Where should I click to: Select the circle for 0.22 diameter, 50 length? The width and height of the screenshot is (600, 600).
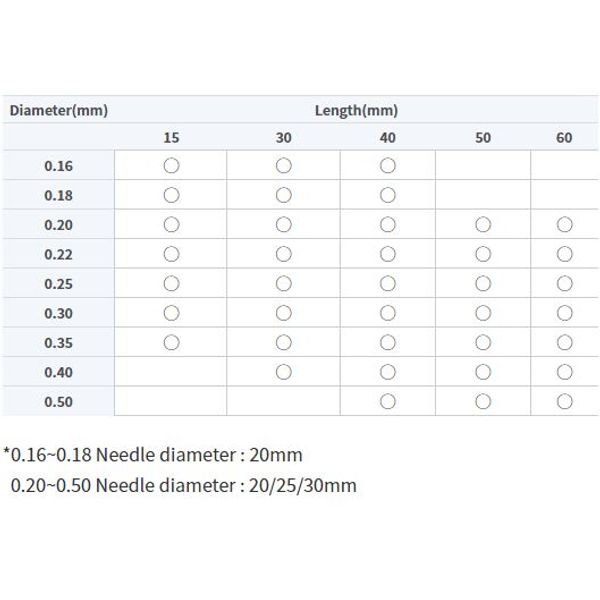(483, 254)
